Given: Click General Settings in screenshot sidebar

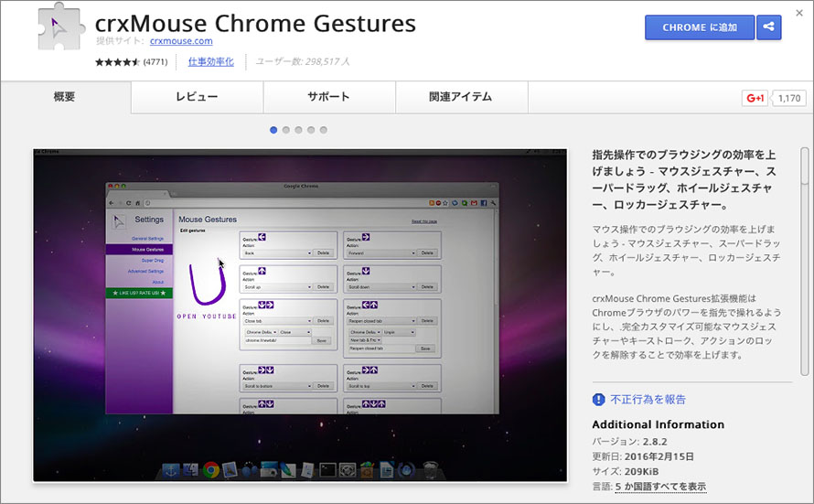Looking at the screenshot, I should pyautogui.click(x=147, y=239).
